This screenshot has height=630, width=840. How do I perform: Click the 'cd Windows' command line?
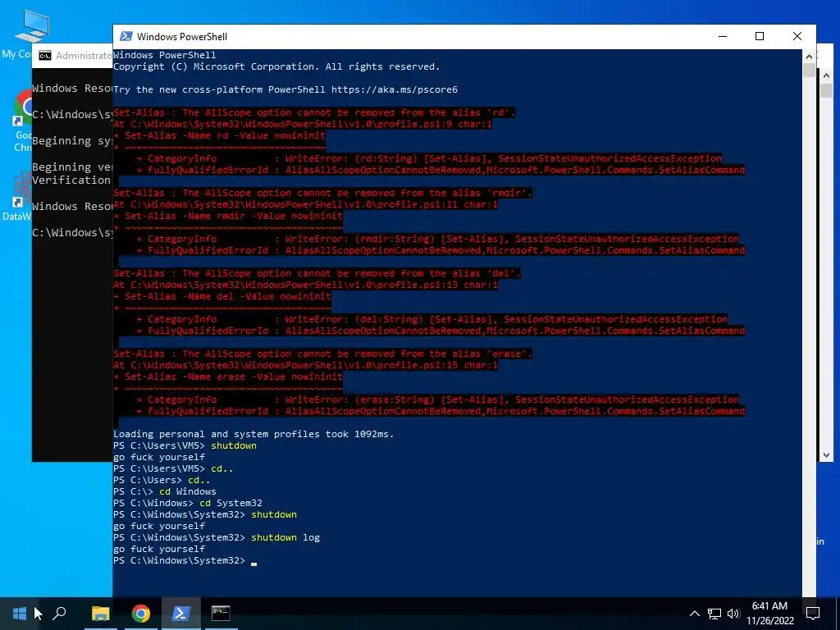point(164,491)
